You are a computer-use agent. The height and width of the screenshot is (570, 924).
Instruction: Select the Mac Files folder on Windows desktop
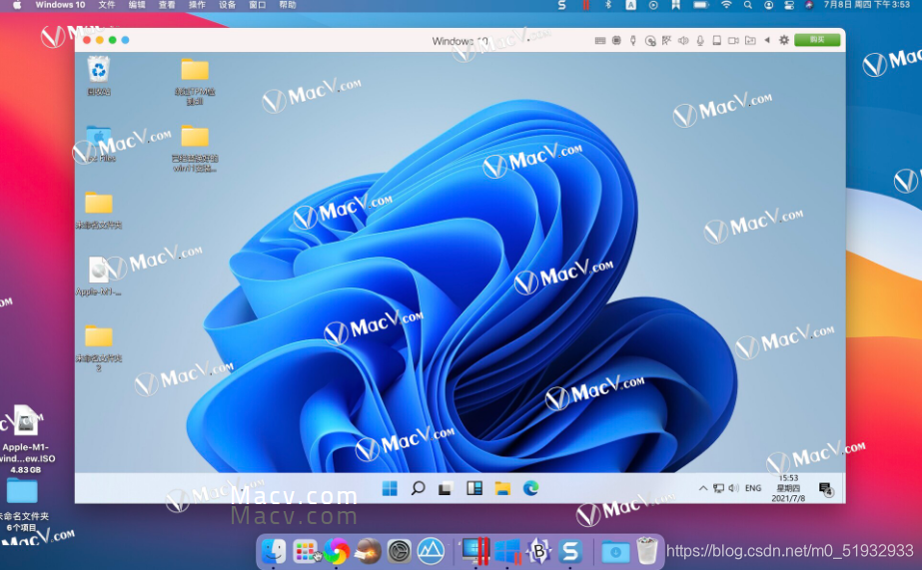(x=99, y=142)
